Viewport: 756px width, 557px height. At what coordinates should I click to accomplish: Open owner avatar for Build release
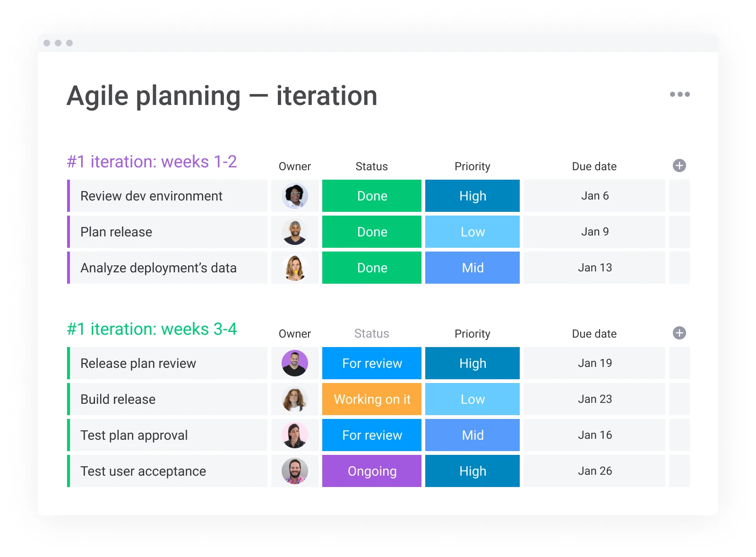point(295,399)
